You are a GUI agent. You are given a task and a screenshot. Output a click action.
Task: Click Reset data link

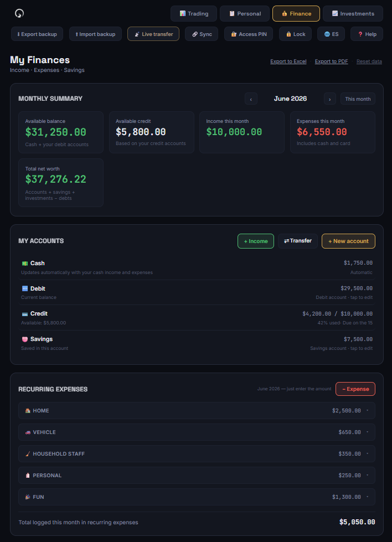(369, 61)
